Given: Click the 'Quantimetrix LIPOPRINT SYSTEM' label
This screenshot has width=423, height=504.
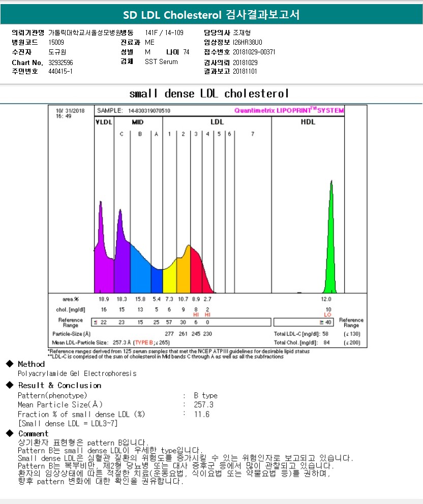Looking at the screenshot, I should coord(289,110).
